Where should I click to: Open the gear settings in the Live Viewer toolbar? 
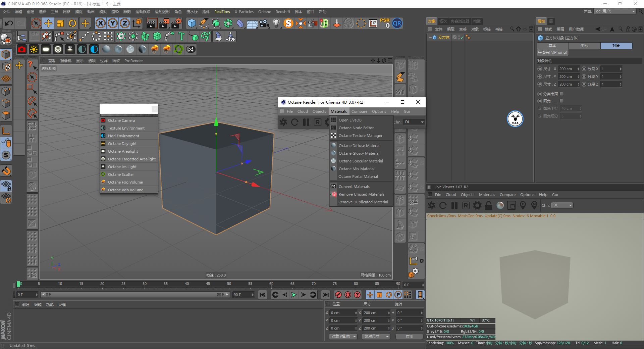(477, 205)
